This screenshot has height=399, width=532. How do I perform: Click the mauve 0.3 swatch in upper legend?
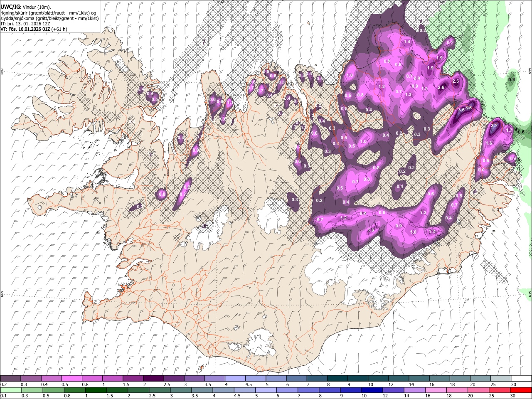[x=31, y=378]
